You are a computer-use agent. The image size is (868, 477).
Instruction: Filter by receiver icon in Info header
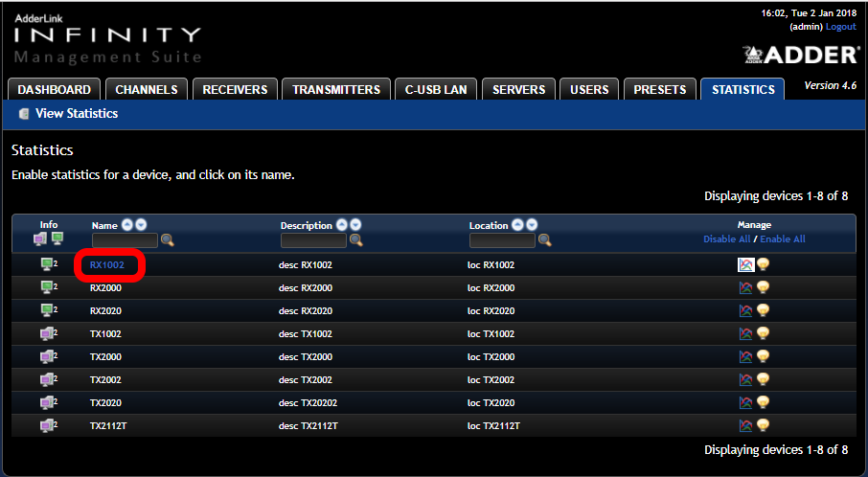click(x=57, y=238)
